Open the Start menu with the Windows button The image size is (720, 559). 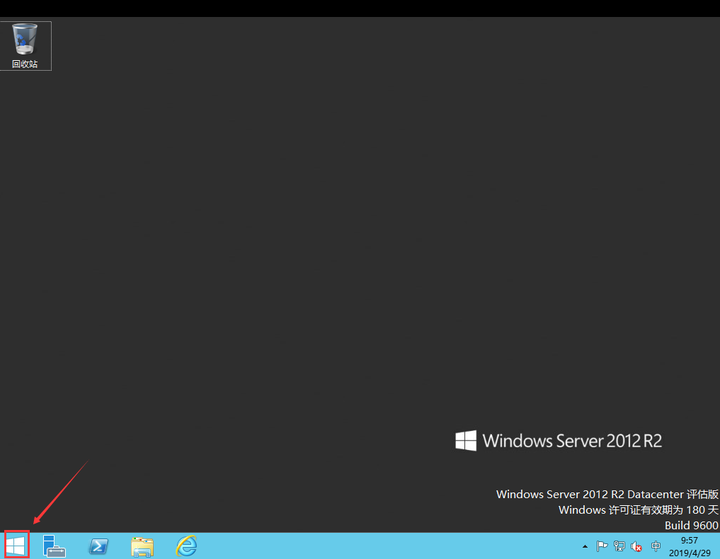17,546
